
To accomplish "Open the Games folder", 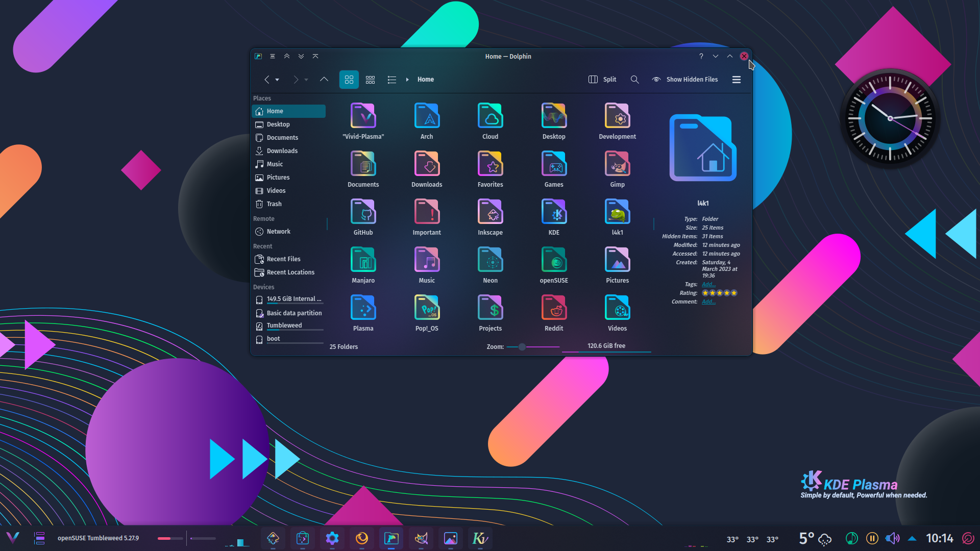I will coord(554,169).
